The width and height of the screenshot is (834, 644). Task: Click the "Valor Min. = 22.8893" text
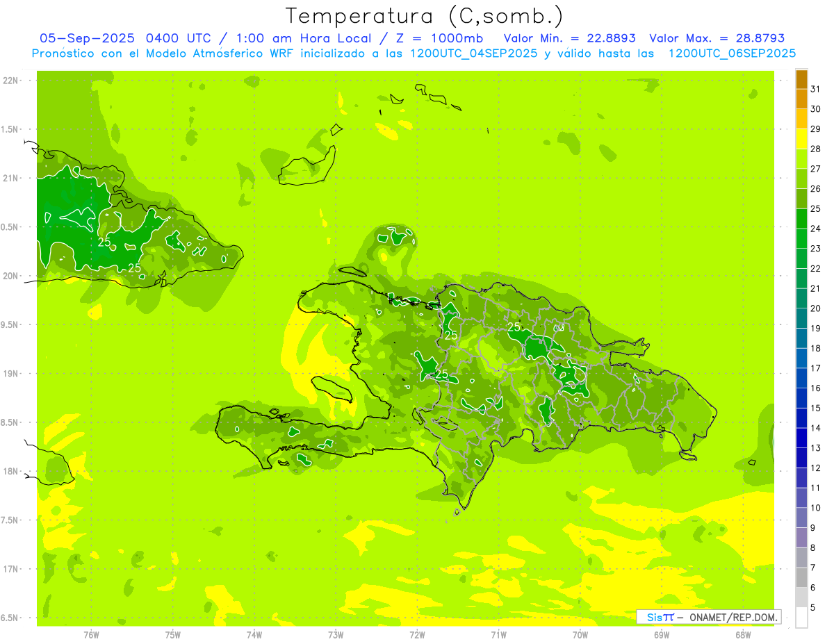[569, 38]
